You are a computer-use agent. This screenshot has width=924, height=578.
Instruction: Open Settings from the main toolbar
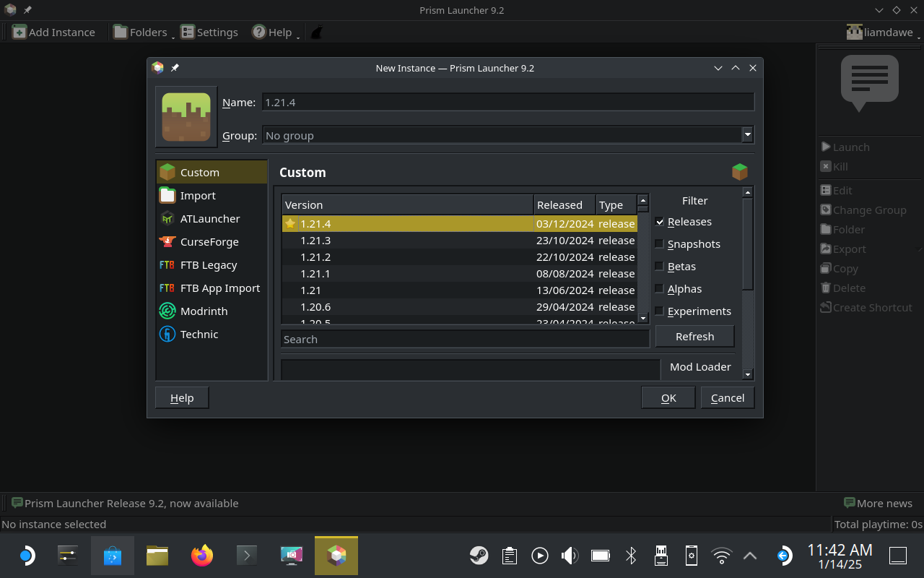(x=209, y=33)
